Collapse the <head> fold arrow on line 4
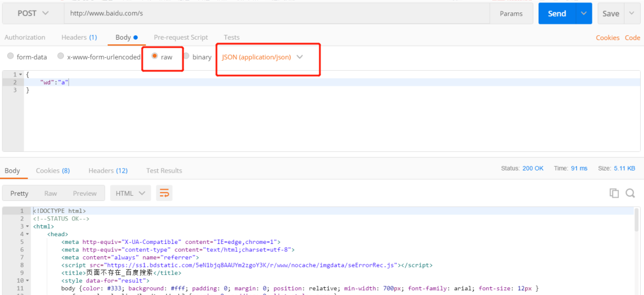The height and width of the screenshot is (295, 644). (28, 234)
